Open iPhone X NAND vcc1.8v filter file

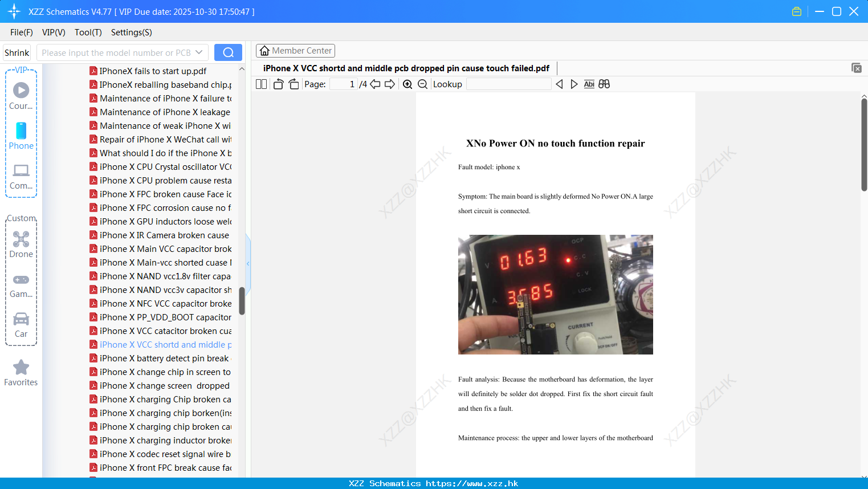point(160,276)
